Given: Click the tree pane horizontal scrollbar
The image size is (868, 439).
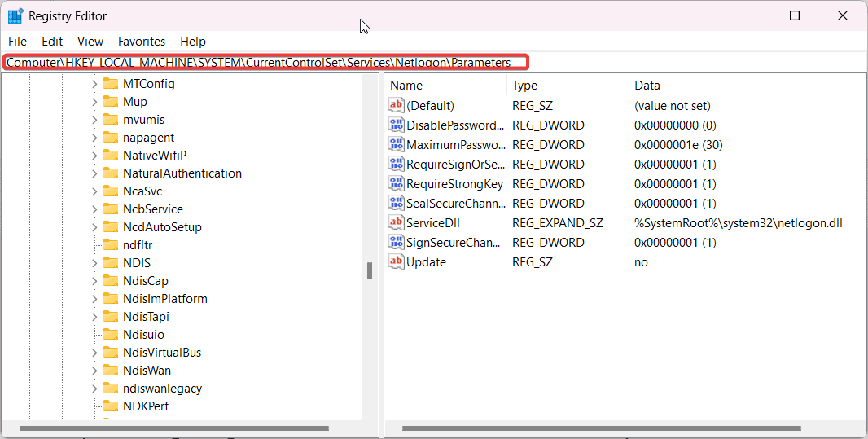Looking at the screenshot, I should (x=174, y=428).
